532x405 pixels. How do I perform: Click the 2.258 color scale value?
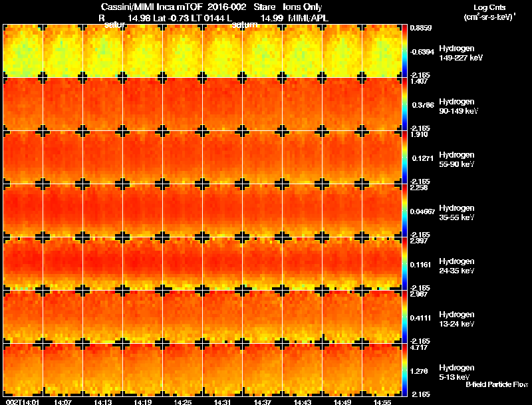pos(420,188)
